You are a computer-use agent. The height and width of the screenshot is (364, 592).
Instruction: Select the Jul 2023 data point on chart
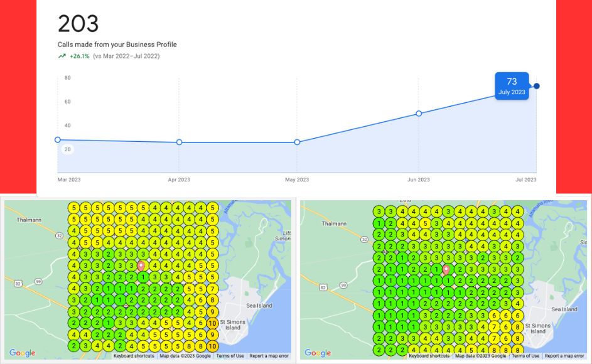point(536,86)
